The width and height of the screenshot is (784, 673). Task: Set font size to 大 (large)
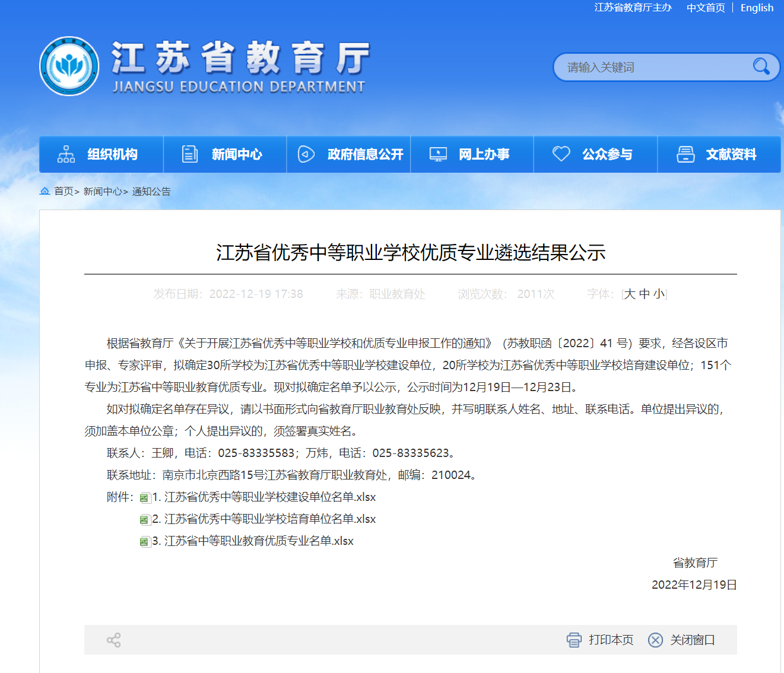point(630,294)
